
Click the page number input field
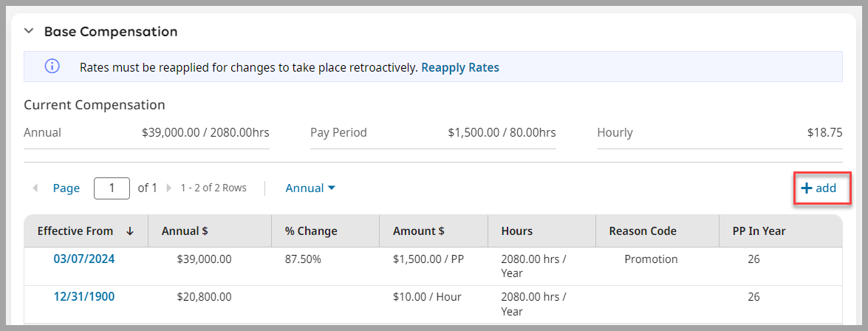click(112, 188)
